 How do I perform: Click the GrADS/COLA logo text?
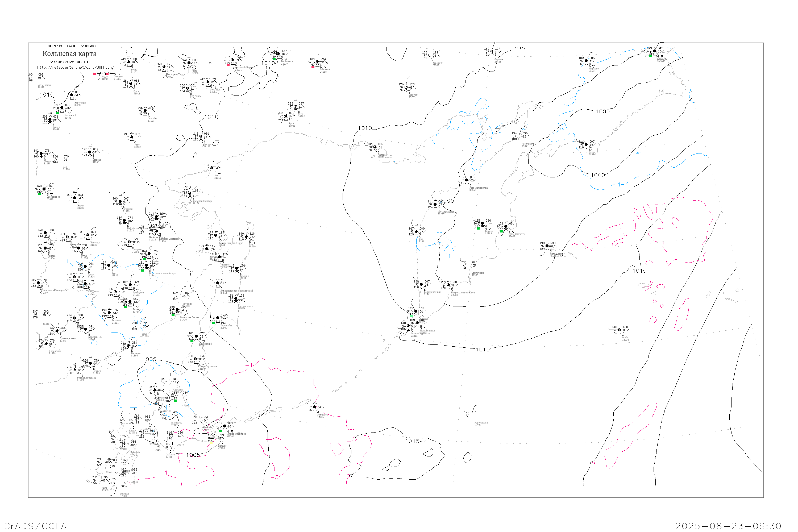coord(35,526)
